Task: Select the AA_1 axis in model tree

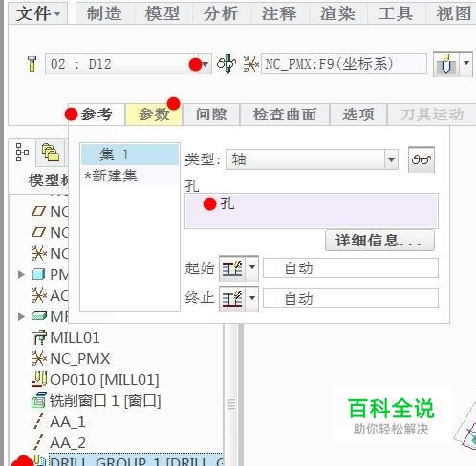Action: (68, 422)
